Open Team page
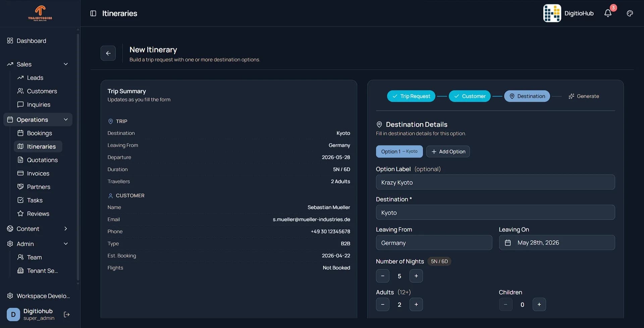 34,257
